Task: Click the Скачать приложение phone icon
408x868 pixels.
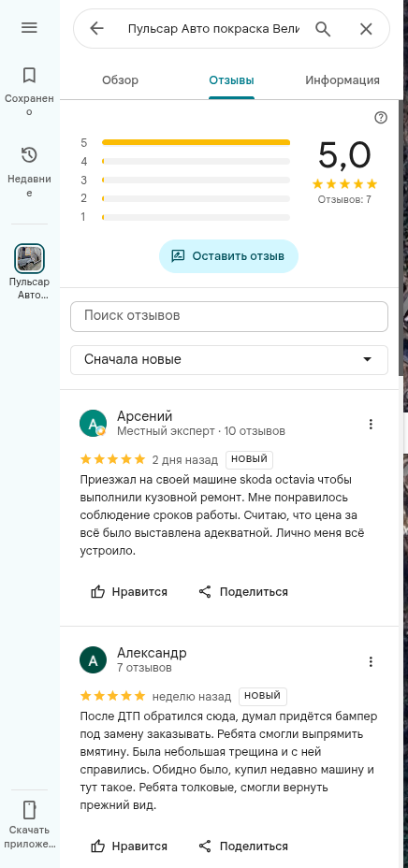Action: tap(29, 810)
